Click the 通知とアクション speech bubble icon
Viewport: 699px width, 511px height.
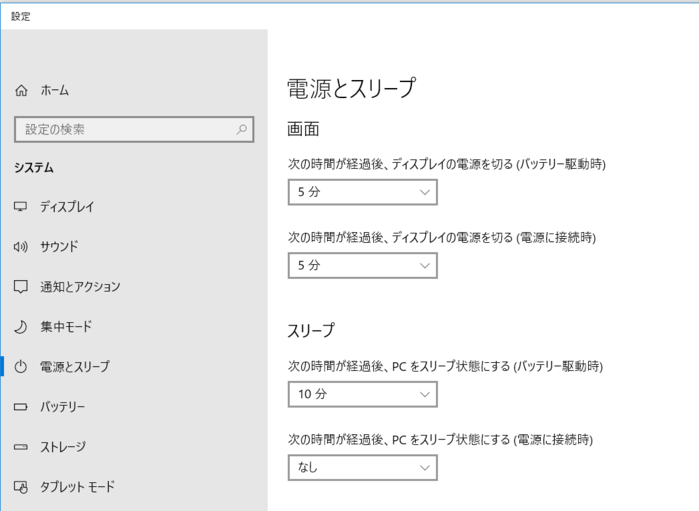coord(21,287)
